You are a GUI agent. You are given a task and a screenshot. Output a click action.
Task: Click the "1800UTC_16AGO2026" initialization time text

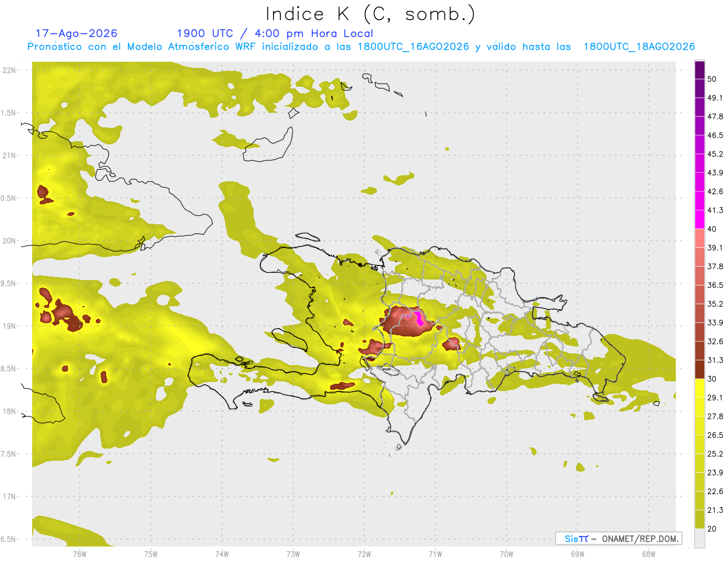[x=413, y=47]
